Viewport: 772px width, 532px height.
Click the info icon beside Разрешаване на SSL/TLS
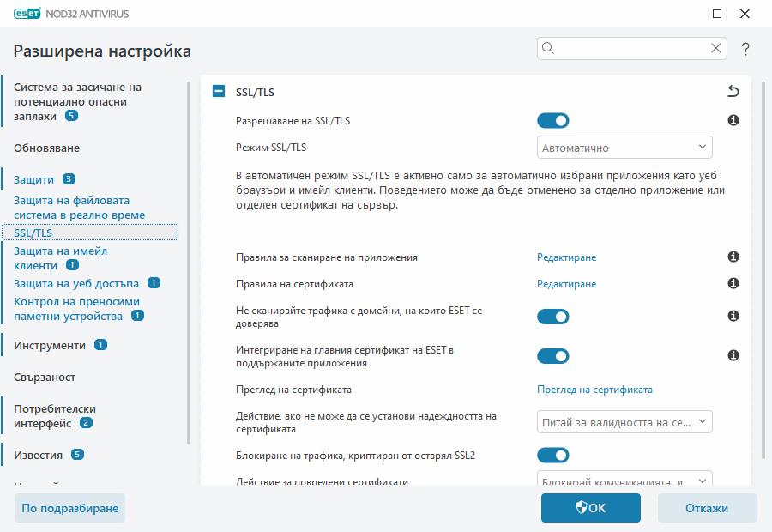click(x=733, y=120)
